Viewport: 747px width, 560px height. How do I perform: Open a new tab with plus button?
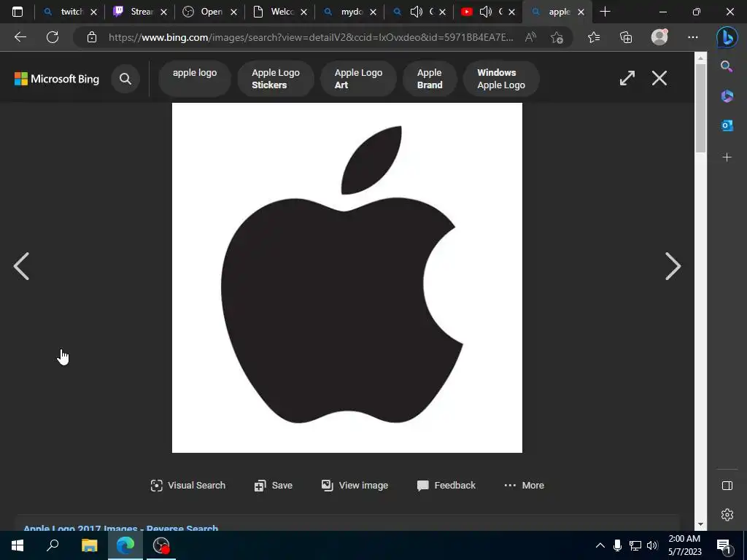605,12
